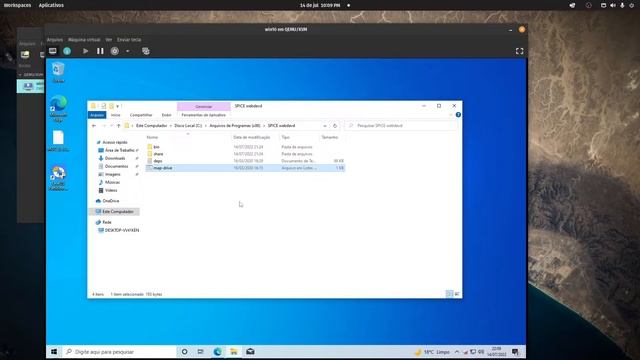Open the Arquivo tab in File Explorer

pos(97,115)
